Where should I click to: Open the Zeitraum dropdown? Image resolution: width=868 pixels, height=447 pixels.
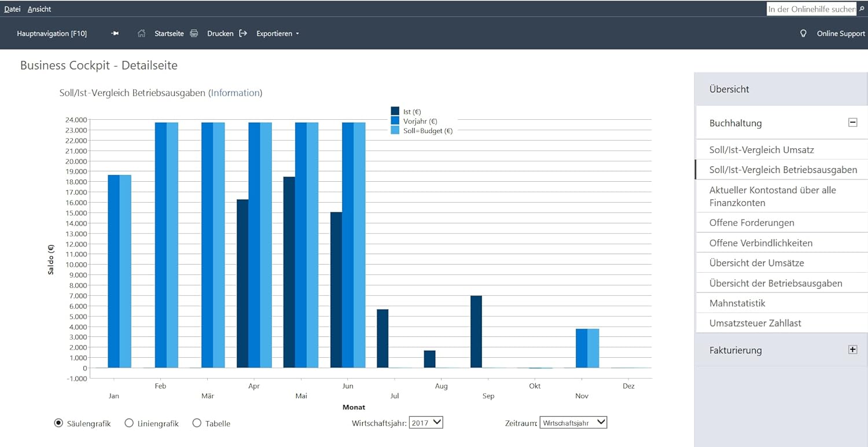[x=573, y=423]
